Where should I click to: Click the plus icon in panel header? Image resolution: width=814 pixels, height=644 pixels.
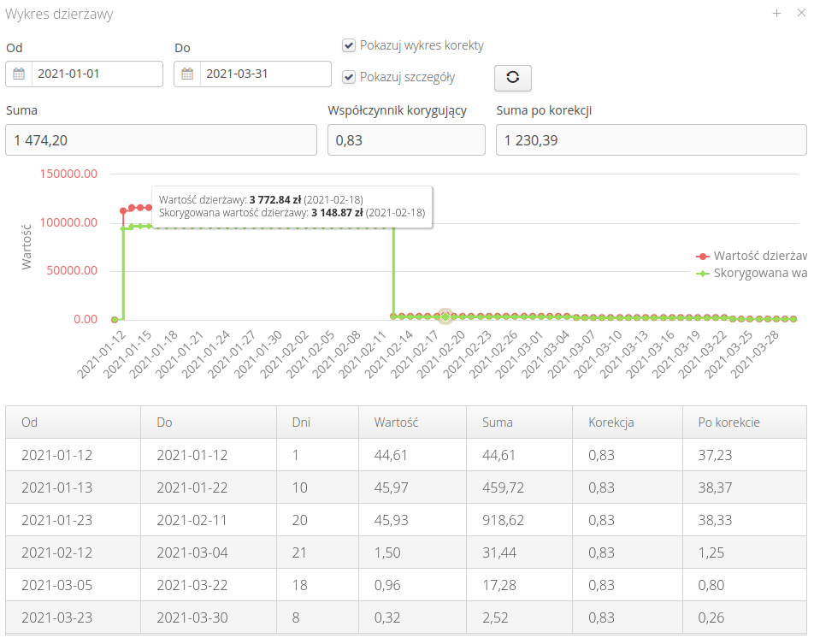[x=776, y=14]
